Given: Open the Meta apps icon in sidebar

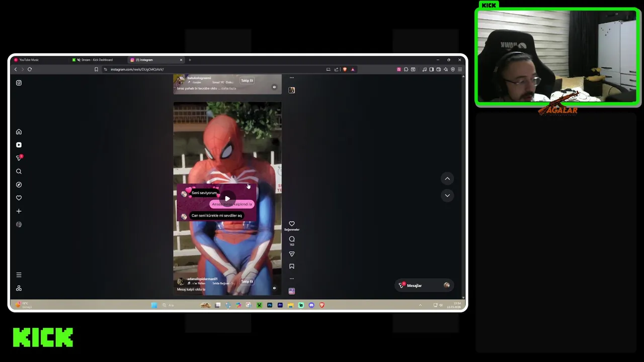Looking at the screenshot, I should pyautogui.click(x=19, y=288).
